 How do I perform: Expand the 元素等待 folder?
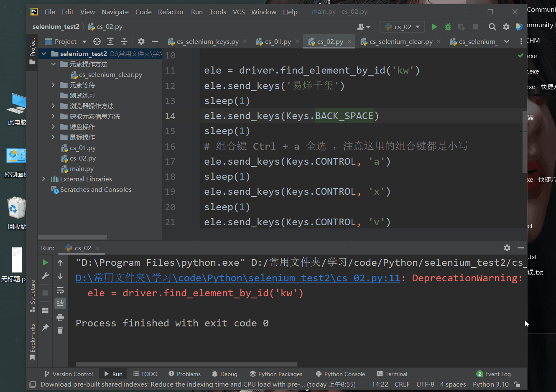pos(53,85)
